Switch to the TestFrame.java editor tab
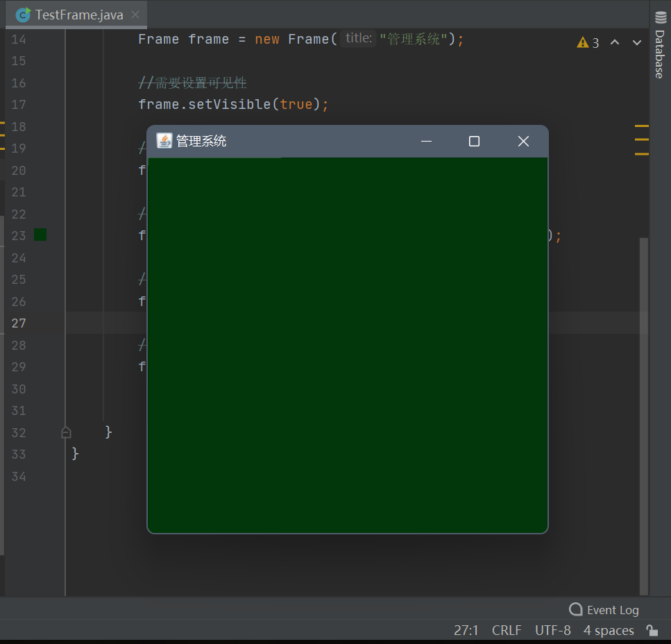Screen dimensions: 671x644 (78, 15)
